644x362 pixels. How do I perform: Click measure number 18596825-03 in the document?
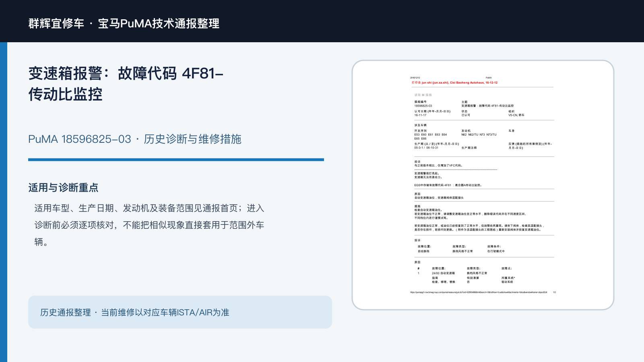tap(423, 106)
